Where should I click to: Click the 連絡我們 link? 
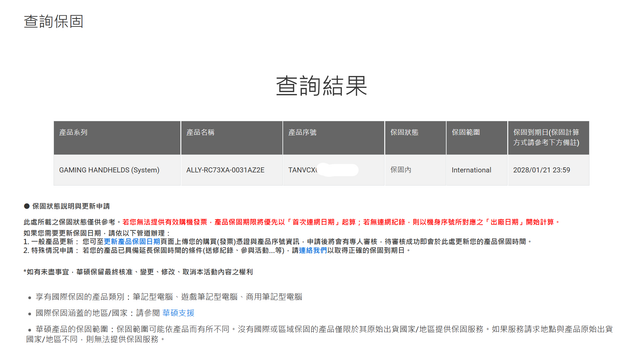[313, 250]
